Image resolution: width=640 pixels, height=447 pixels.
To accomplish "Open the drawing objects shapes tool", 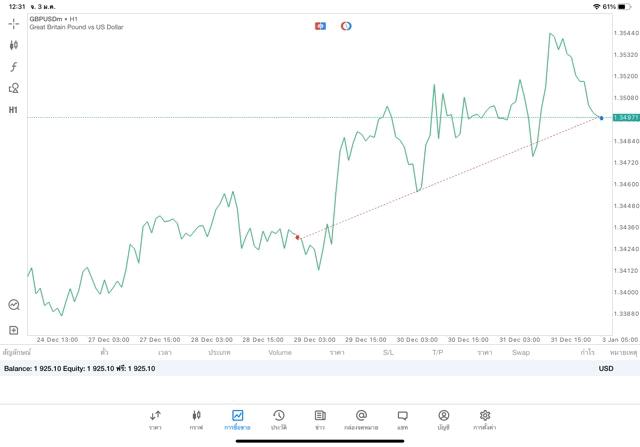I will 14,88.
